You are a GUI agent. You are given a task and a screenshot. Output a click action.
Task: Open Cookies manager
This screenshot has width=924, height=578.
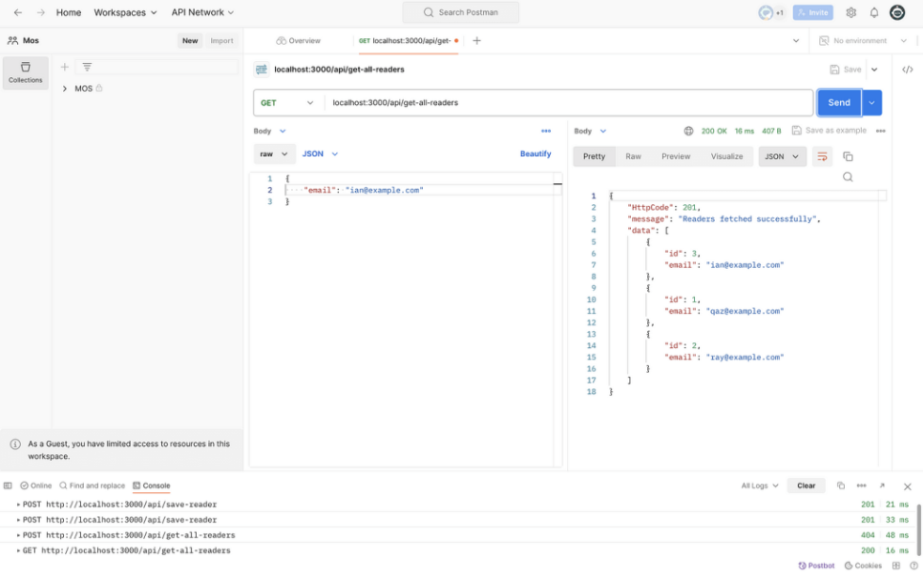pyautogui.click(x=863, y=566)
